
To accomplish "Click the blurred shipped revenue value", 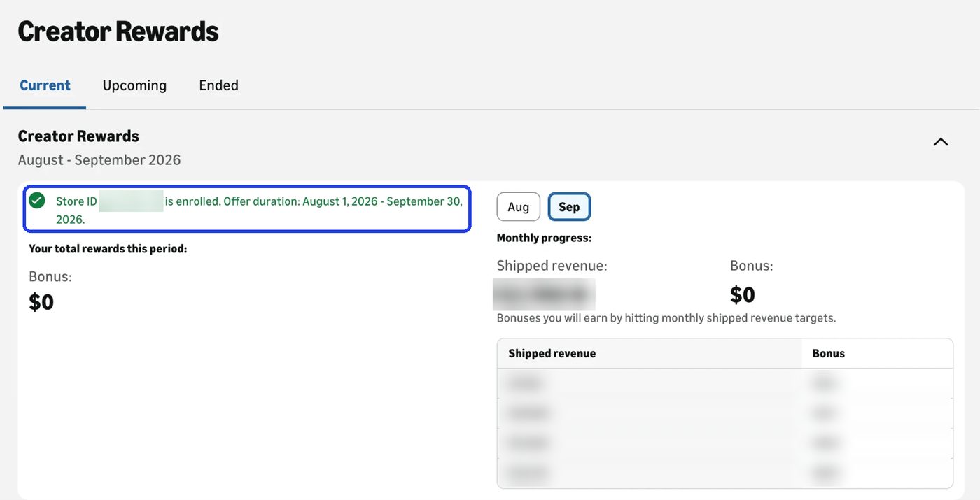I will (x=544, y=294).
